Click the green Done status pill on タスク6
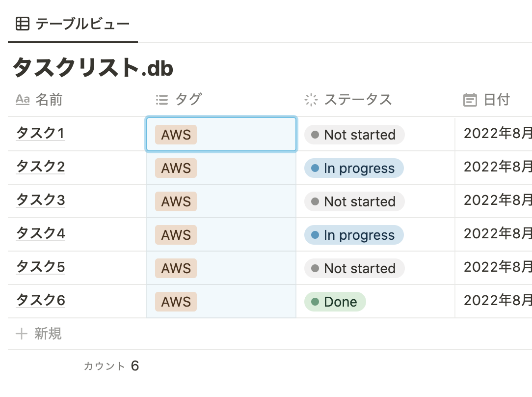 point(335,301)
